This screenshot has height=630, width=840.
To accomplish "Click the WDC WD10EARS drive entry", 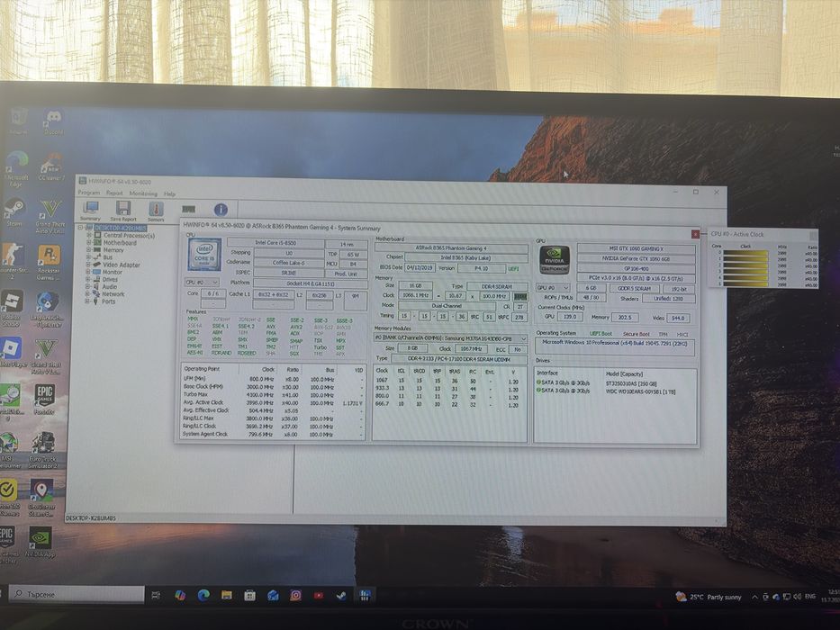I will (640, 391).
